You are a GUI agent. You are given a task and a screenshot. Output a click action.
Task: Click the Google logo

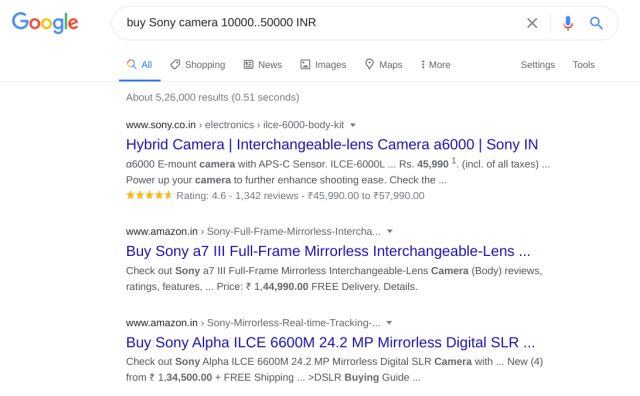[x=45, y=23]
